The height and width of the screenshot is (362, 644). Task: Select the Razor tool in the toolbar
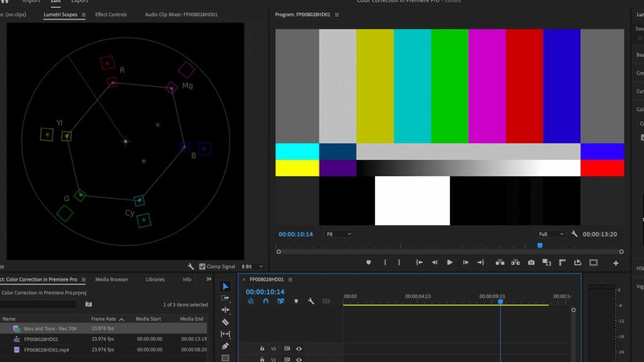tap(225, 323)
